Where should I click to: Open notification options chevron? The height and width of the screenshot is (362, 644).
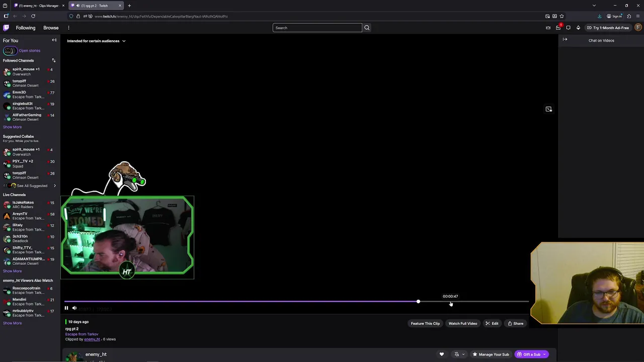point(463,354)
